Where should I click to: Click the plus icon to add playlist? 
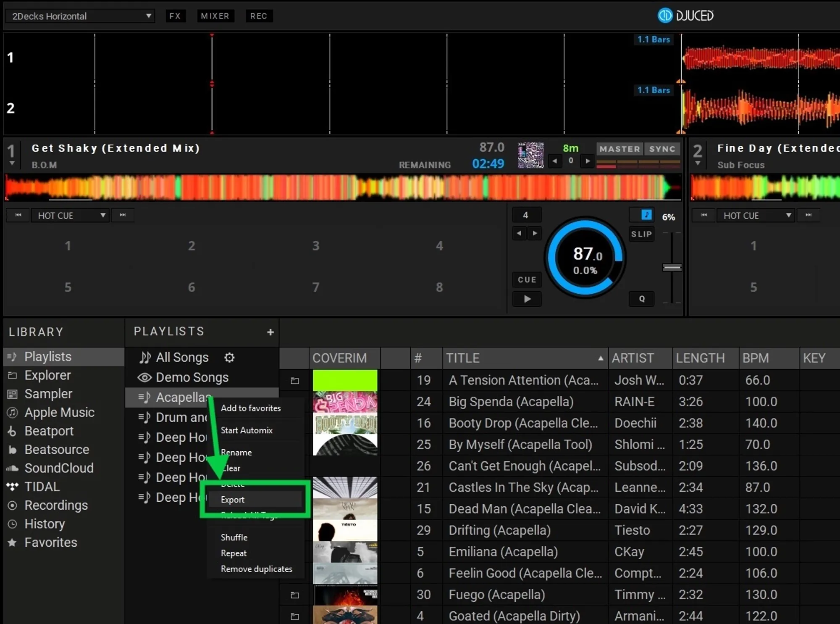point(270,332)
